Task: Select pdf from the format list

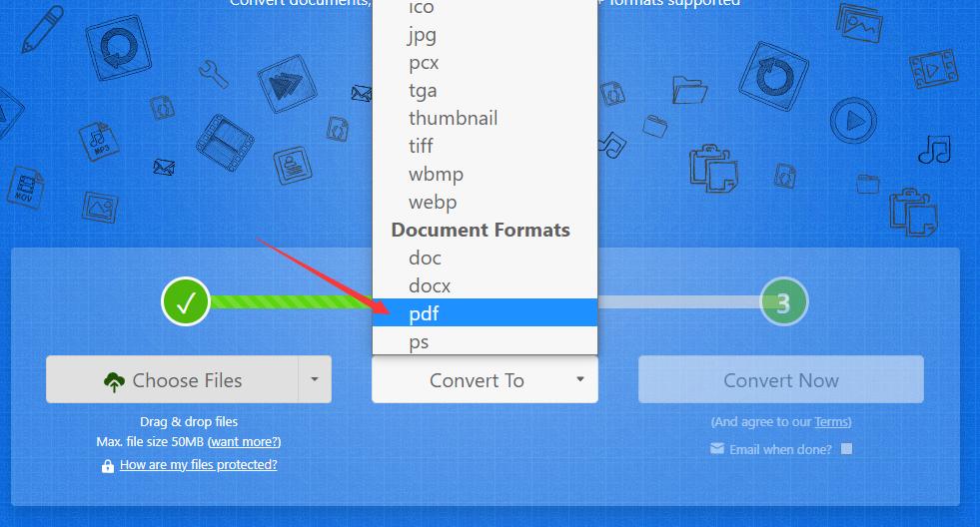Action: click(x=485, y=312)
